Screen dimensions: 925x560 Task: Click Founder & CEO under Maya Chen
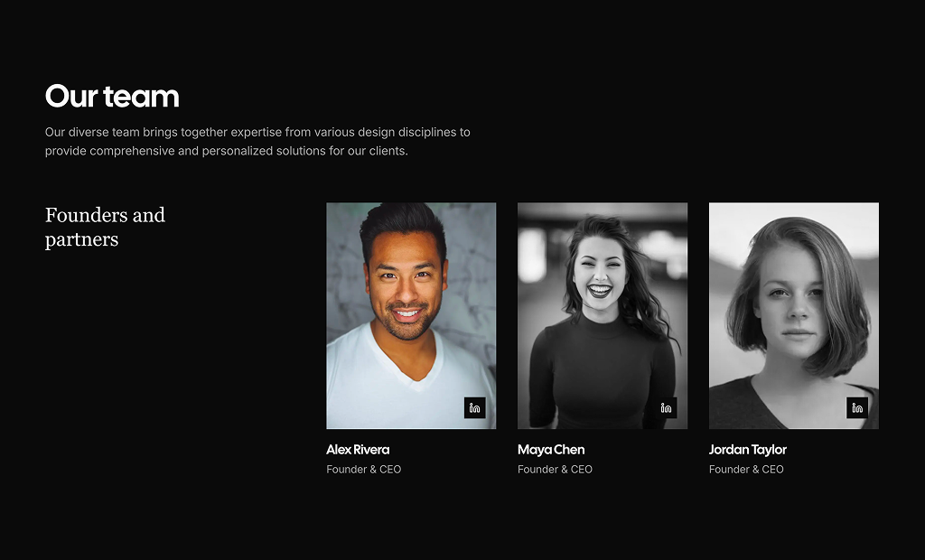pos(555,470)
